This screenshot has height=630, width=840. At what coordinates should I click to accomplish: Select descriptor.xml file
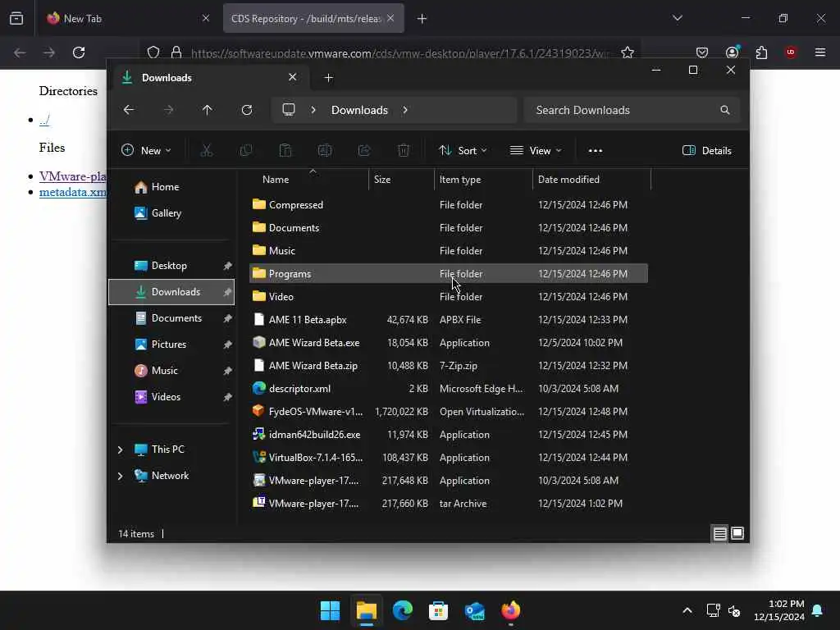449,388
